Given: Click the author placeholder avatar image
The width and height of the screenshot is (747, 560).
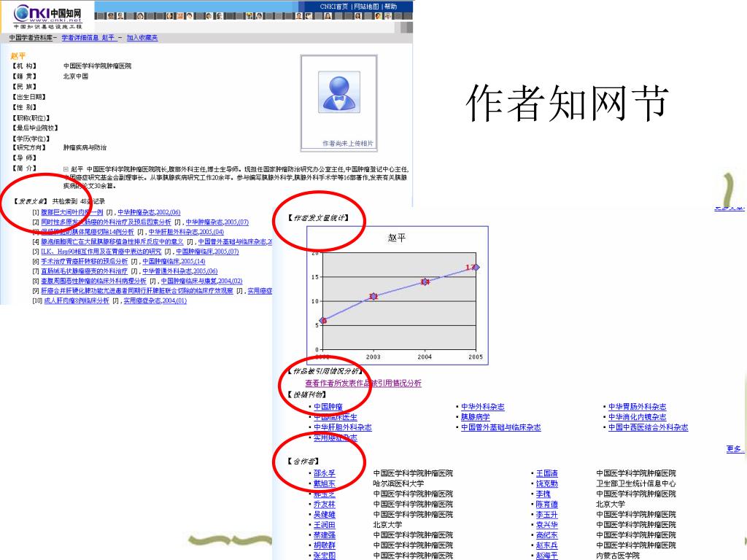Looking at the screenshot, I should [338, 92].
